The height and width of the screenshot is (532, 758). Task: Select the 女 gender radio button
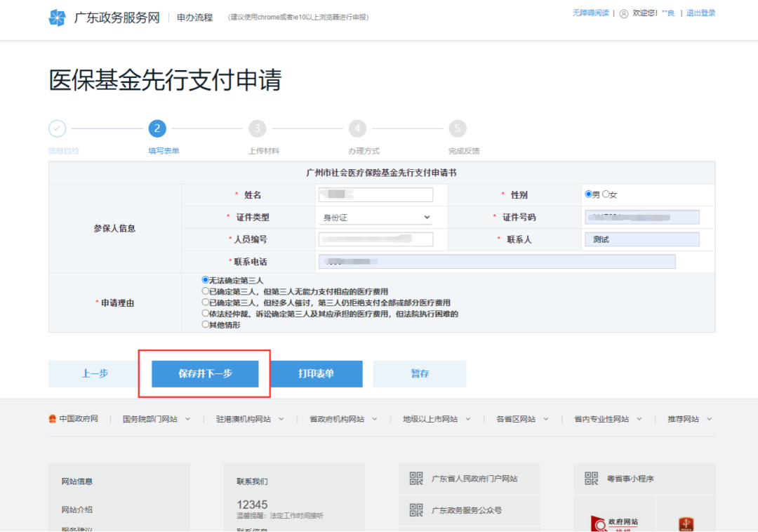(x=606, y=194)
